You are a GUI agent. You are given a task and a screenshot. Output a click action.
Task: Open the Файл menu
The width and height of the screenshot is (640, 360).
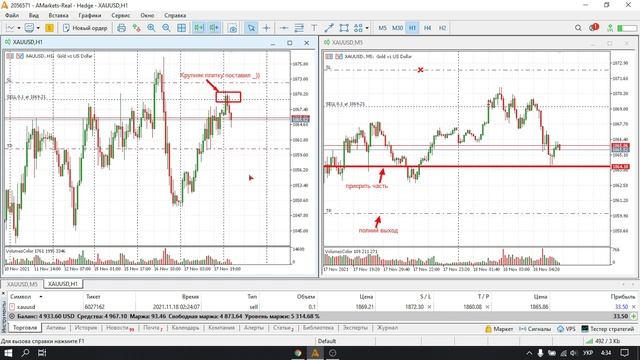point(12,15)
